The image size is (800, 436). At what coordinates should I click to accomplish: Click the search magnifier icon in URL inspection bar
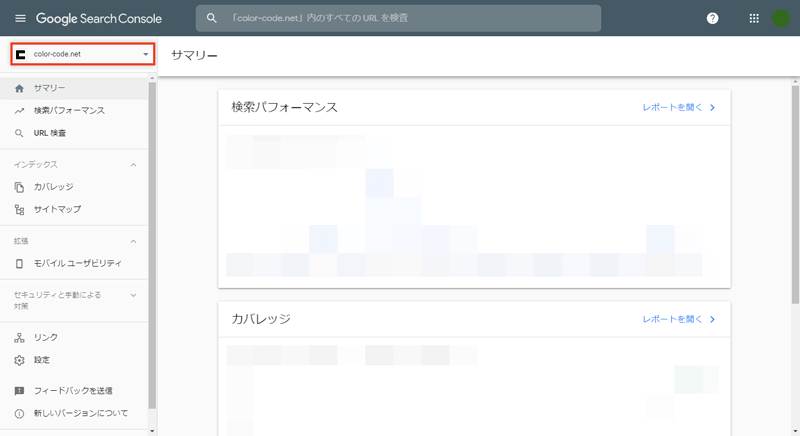point(212,18)
